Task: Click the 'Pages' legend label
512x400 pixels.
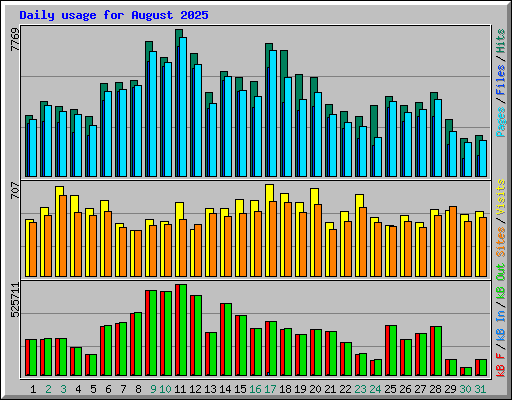Action: (501, 122)
